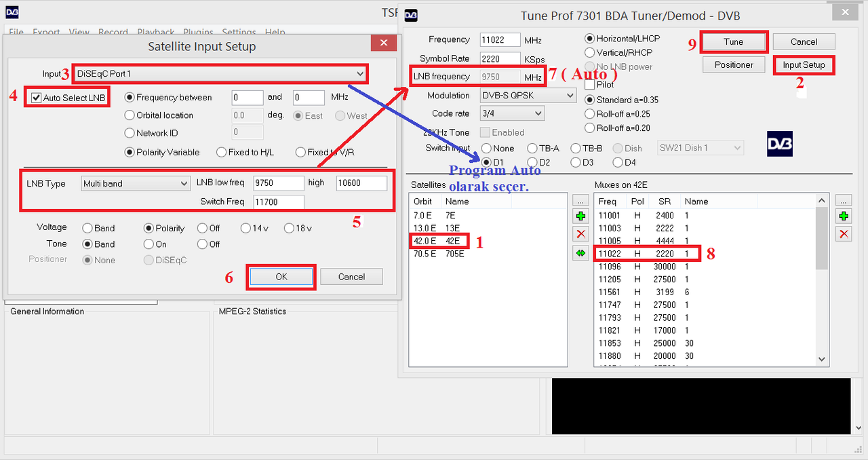The width and height of the screenshot is (868, 460).
Task: Open Modulation DVB-S QPSK dropdown
Action: click(x=528, y=96)
